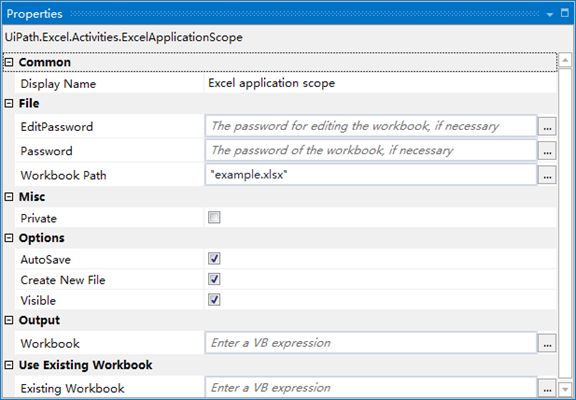The width and height of the screenshot is (576, 400).
Task: Open expression editor for Existing Workbook
Action: pyautogui.click(x=547, y=388)
